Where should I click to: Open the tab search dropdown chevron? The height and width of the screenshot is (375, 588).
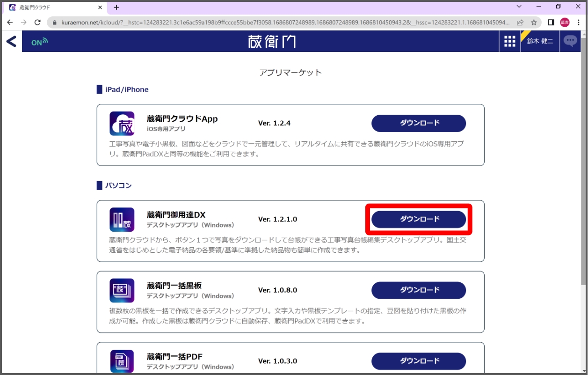pos(519,7)
